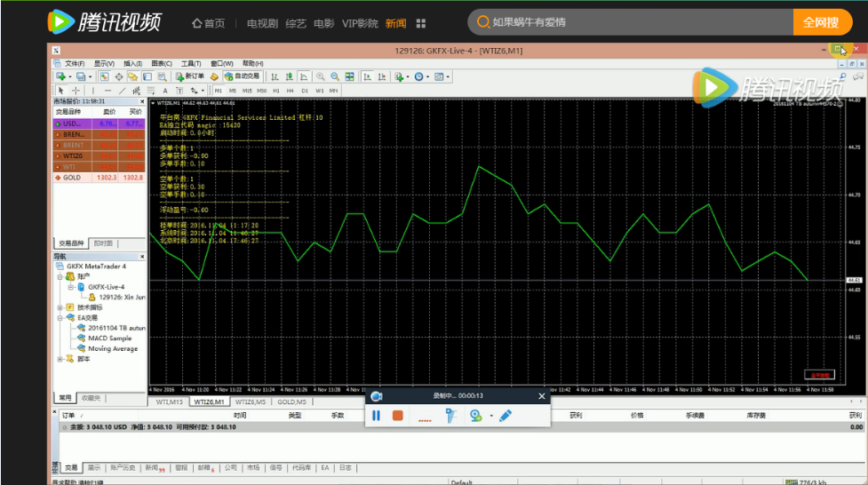Switch timeframe to H1

point(275,91)
